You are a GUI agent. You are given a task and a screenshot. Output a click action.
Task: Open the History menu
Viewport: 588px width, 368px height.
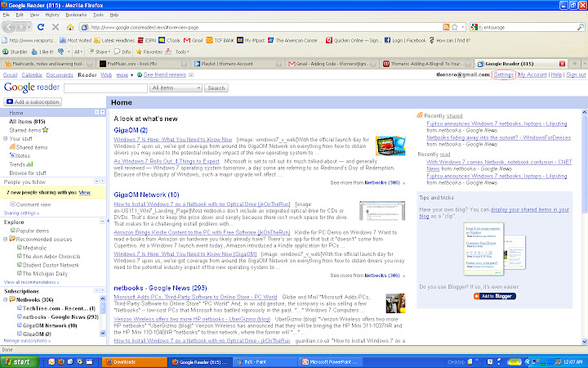coord(52,15)
